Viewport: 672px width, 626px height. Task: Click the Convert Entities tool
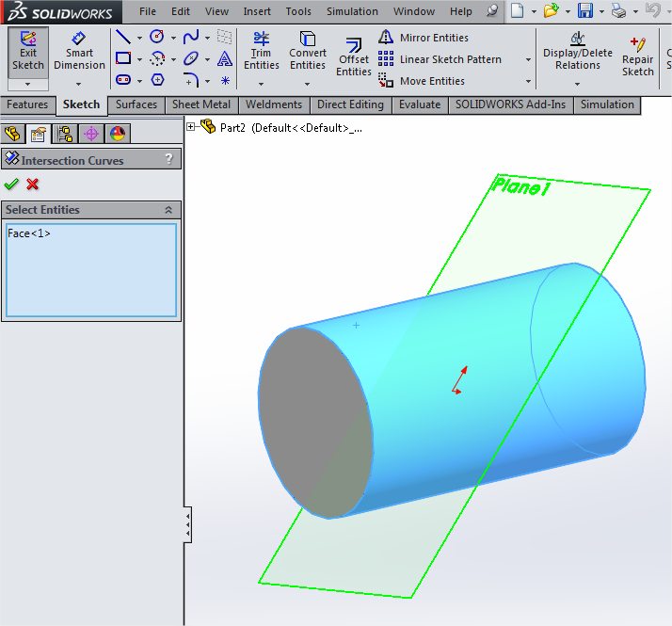(x=307, y=51)
